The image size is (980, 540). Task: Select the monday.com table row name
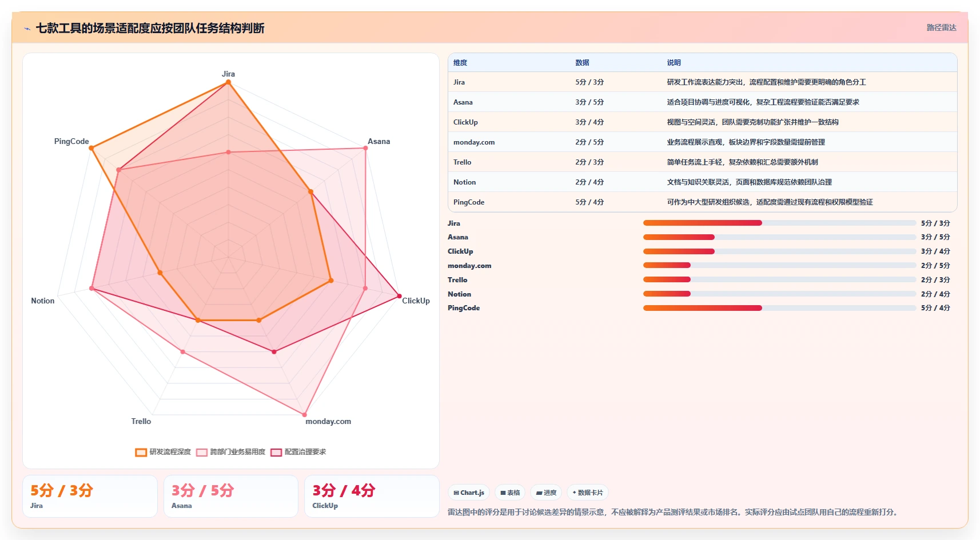tap(474, 142)
